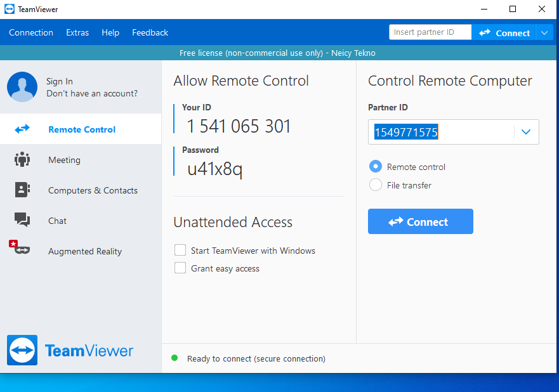Close the TeamViewer window

tap(541, 9)
